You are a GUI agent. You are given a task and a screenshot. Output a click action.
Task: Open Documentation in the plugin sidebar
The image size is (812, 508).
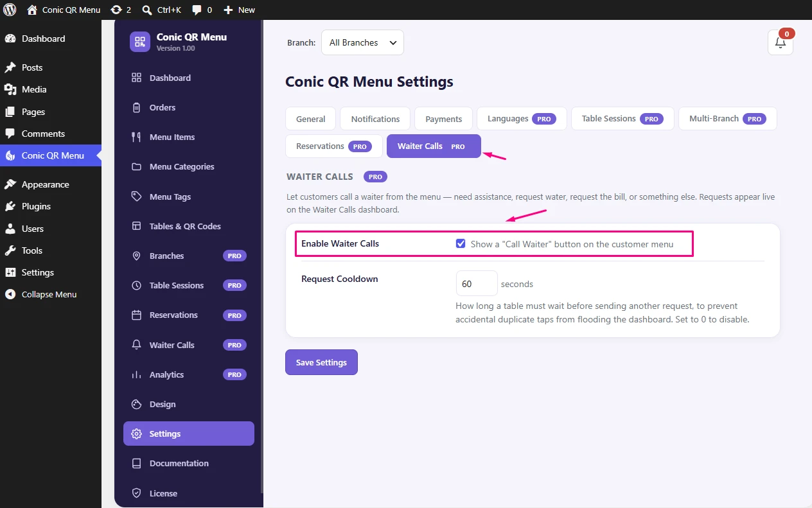click(189, 463)
